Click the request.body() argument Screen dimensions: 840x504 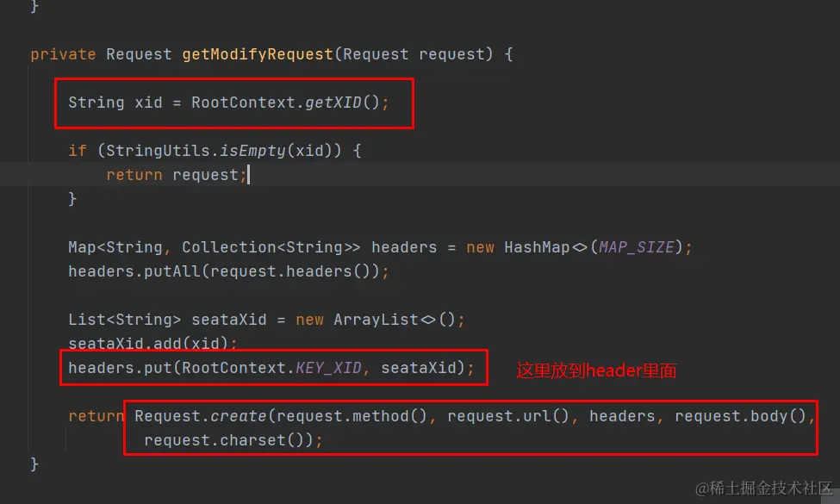pyautogui.click(x=740, y=415)
